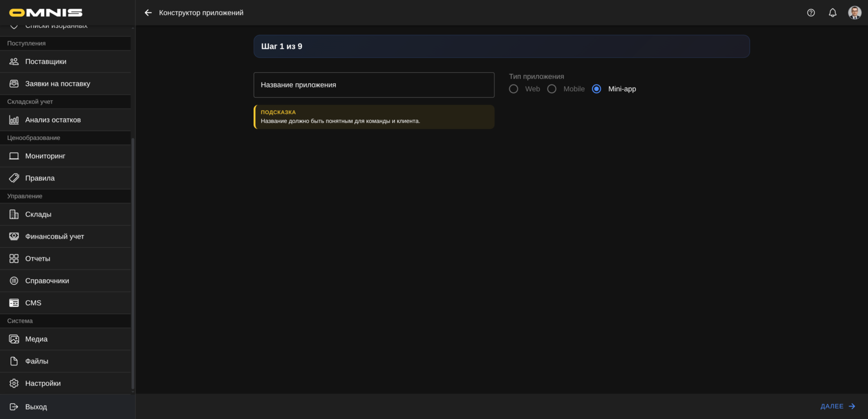Click the Выход logout icon

point(14,407)
